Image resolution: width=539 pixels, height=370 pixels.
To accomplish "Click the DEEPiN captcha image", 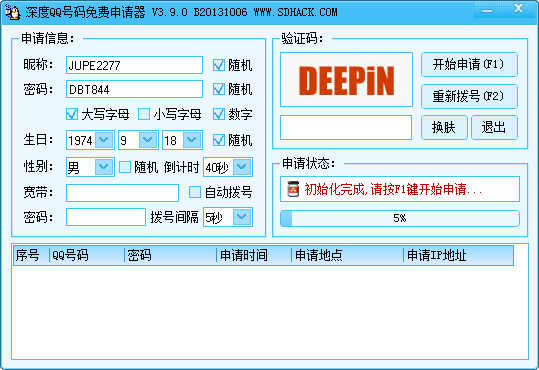I will (346, 79).
